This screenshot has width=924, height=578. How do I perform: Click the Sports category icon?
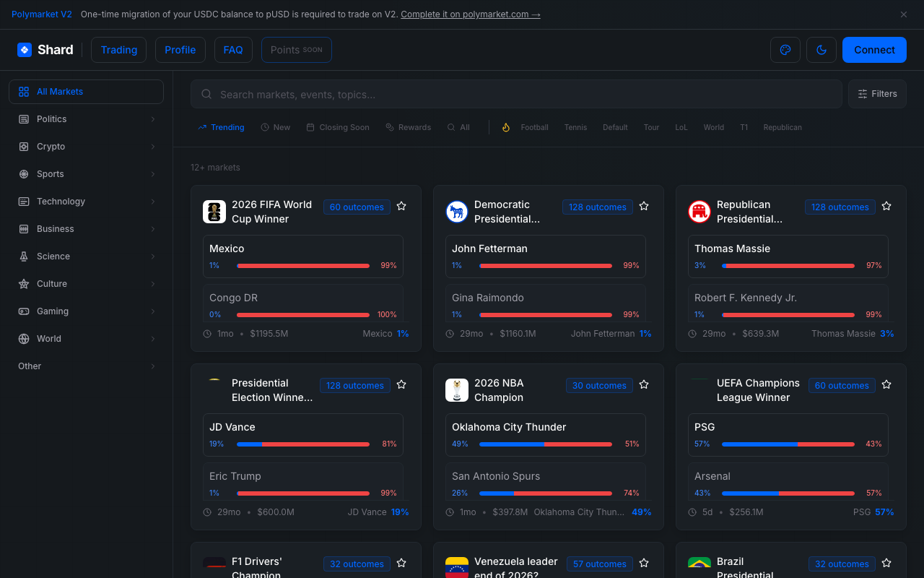[24, 174]
